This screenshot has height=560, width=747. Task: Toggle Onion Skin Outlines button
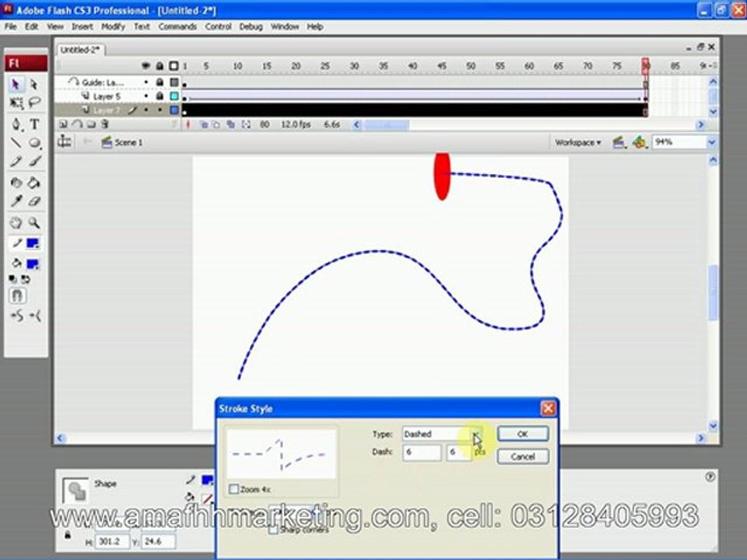pos(217,124)
